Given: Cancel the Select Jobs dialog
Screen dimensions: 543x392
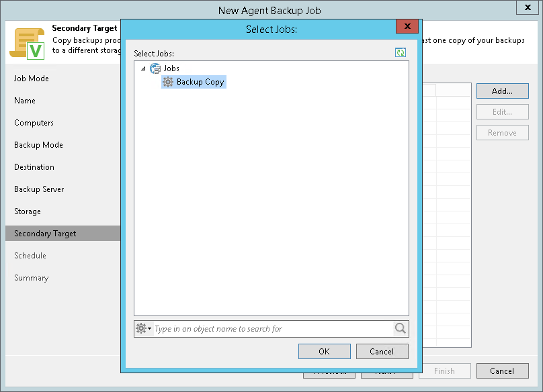Looking at the screenshot, I should pos(382,352).
